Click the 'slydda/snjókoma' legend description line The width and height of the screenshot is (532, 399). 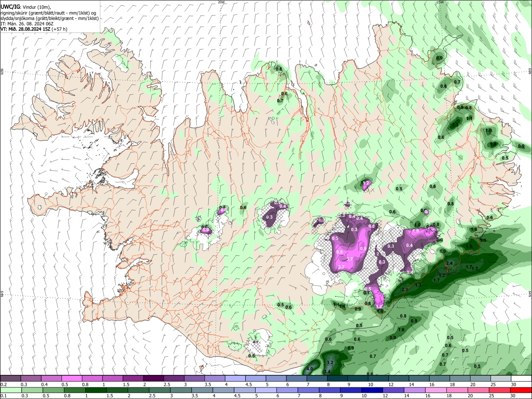tap(49, 18)
